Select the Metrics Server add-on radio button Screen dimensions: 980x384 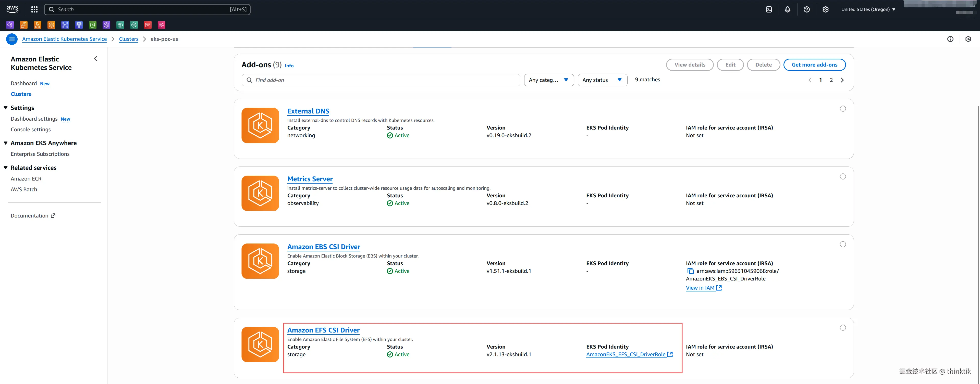(843, 176)
